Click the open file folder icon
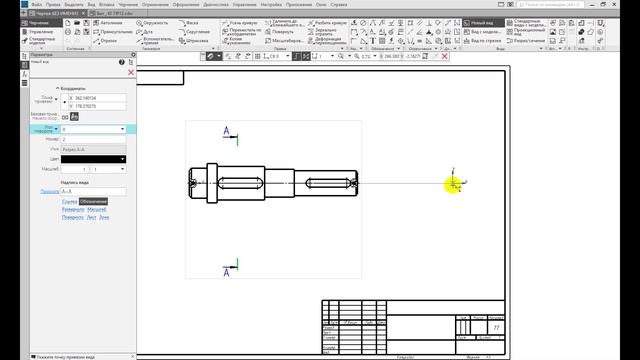 (77, 23)
